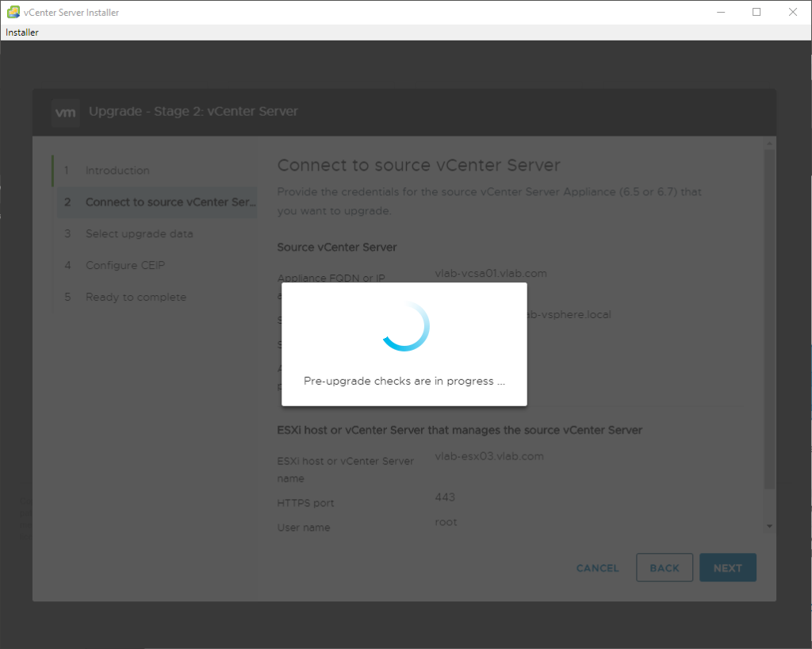
Task: Click the 'Upgrade - Stage 2: vCenter Server' title
Action: coord(193,111)
